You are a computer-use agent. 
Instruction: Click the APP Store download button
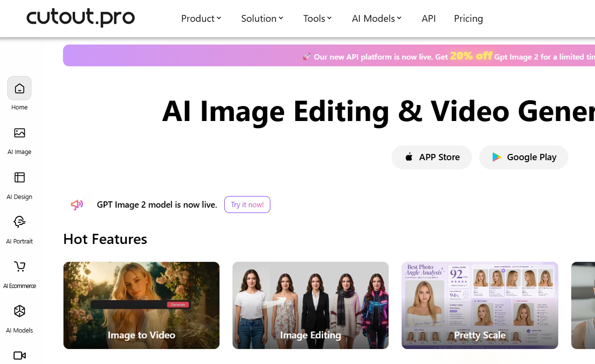[x=431, y=157]
